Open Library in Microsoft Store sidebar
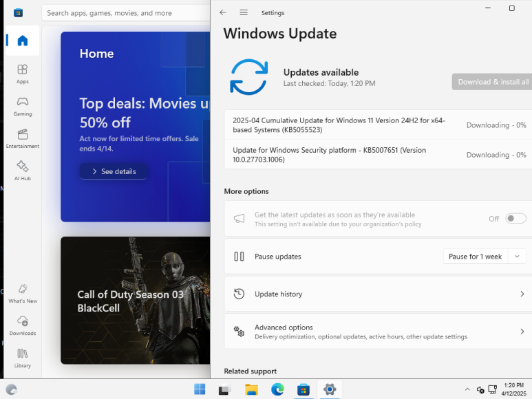The image size is (532, 399). 23,358
